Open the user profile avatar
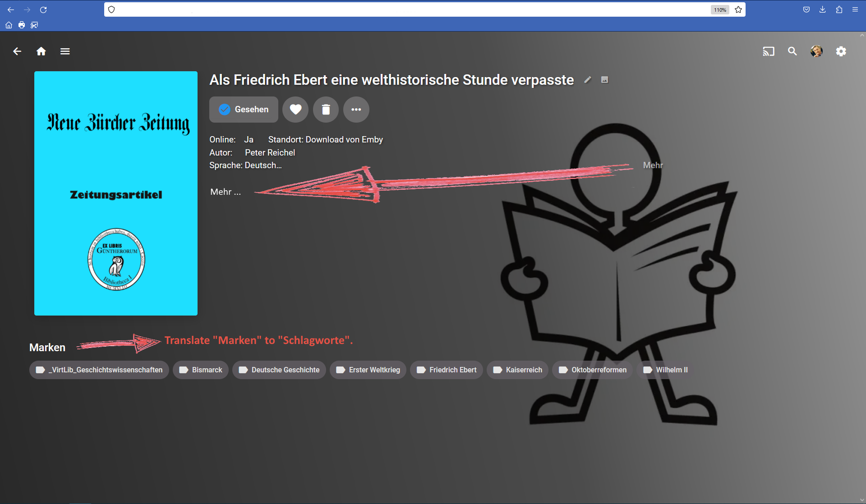This screenshot has height=504, width=866. (x=816, y=51)
